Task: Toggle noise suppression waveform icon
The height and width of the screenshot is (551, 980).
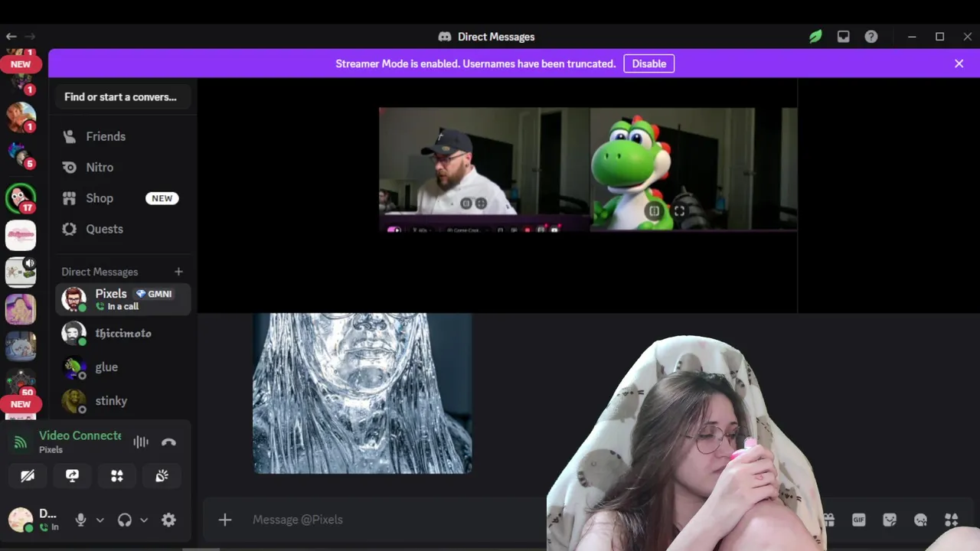Action: tap(141, 442)
